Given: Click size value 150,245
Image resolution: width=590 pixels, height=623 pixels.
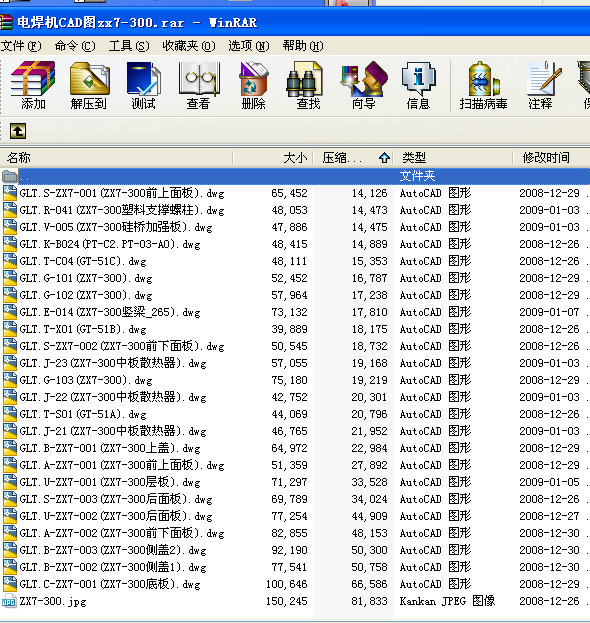Looking at the screenshot, I should 287,602.
